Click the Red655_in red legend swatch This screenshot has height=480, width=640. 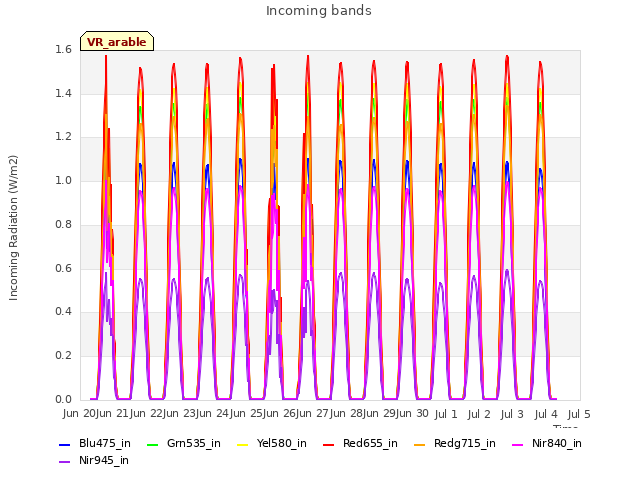pos(329,444)
